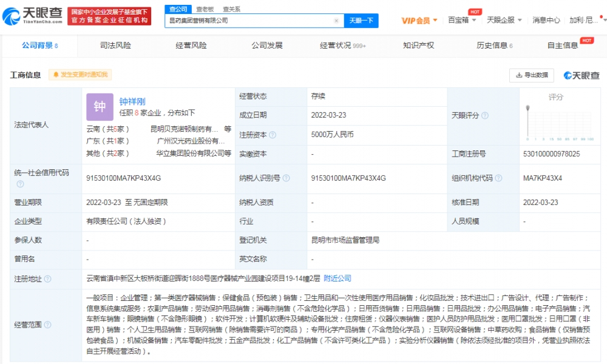Screen dimensions: 607x364
Task: Select 云南(共5家) region entry
Action: tap(107, 129)
